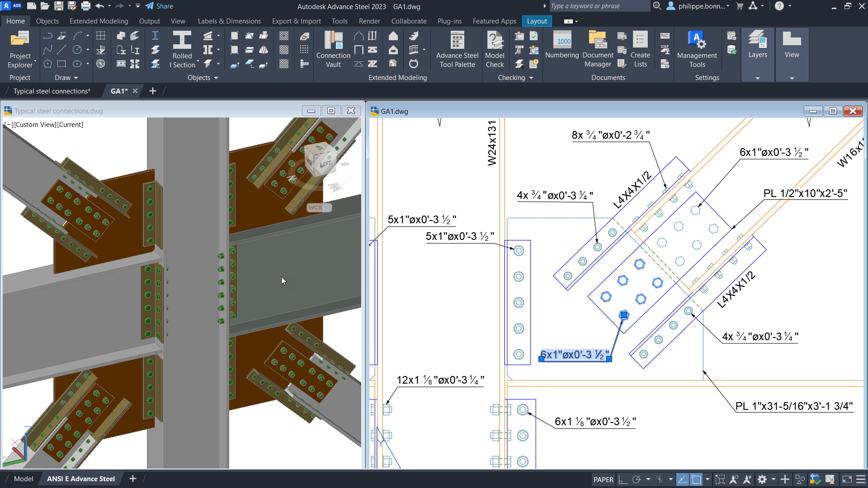Open the Connection Vault

[333, 49]
